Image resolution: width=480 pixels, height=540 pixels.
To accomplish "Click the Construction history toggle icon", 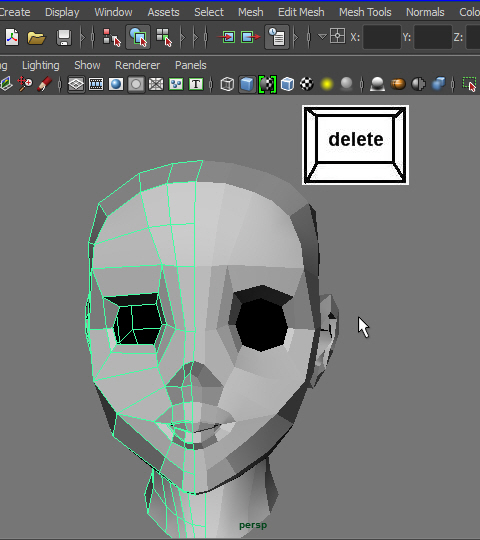I will [277, 37].
